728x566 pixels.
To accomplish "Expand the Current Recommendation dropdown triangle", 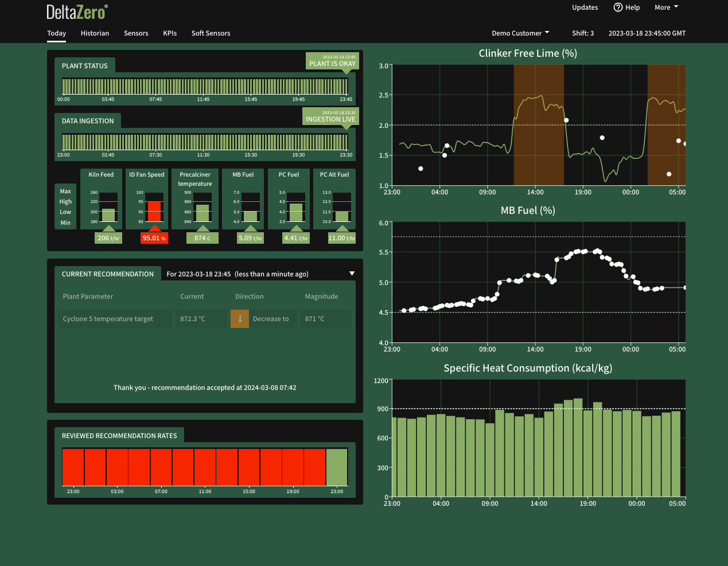I will click(x=352, y=274).
